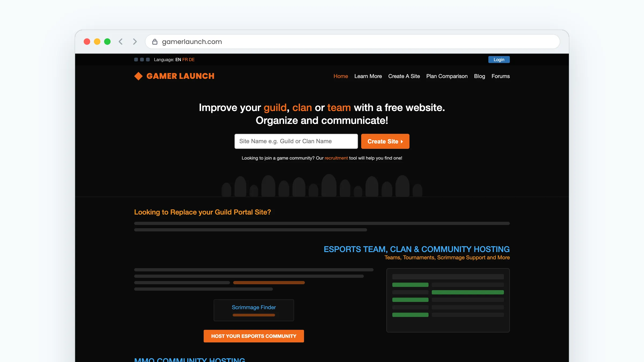Screen dimensions: 644x362
Task: Click the green window maximize dot
Action: tap(107, 42)
